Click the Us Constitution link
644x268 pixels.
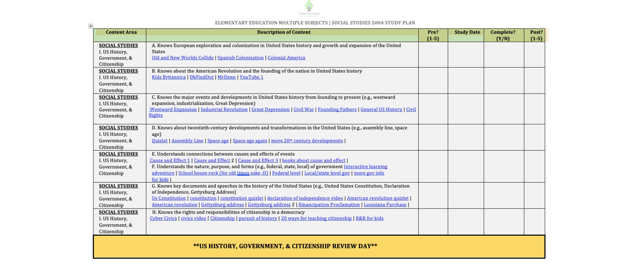tap(169, 198)
